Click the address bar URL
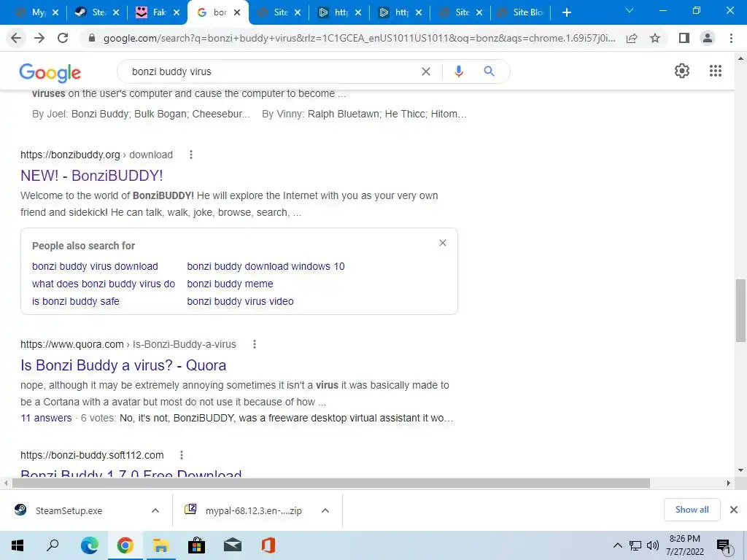Image resolution: width=747 pixels, height=560 pixels. click(359, 38)
